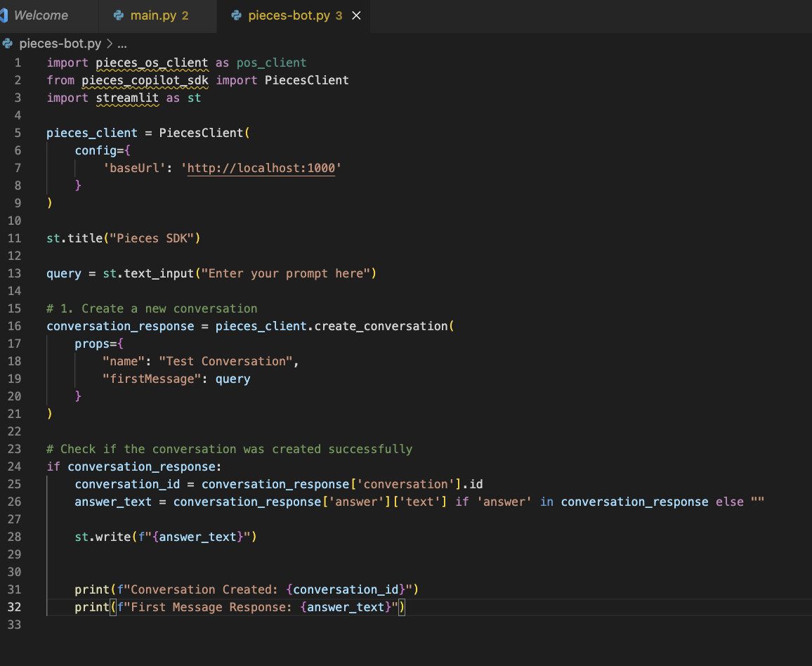Click line number 16 in the gutter
Screen dimensions: 812x666
pyautogui.click(x=15, y=326)
